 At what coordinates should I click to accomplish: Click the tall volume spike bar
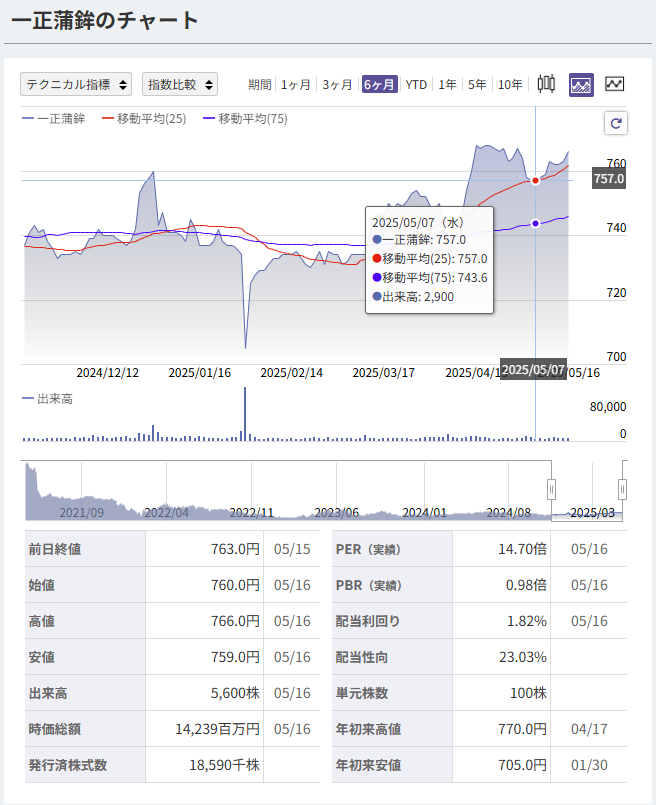(245, 414)
